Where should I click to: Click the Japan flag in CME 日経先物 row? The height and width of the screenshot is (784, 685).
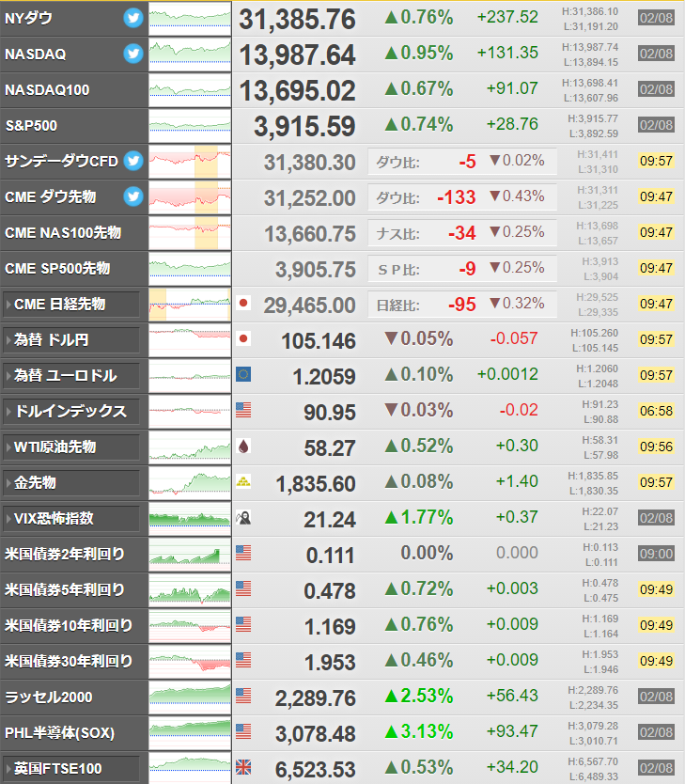[243, 303]
